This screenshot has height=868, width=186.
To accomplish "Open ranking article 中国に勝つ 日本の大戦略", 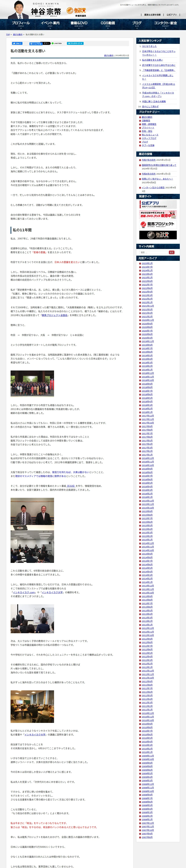I will point(154,101).
